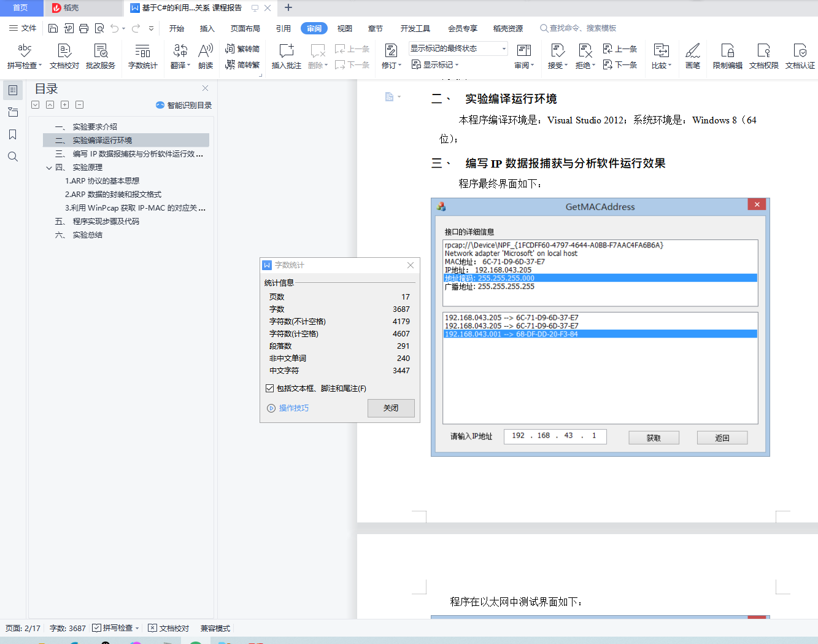Launch the 批改服务 feature
The image size is (818, 644).
pos(101,56)
